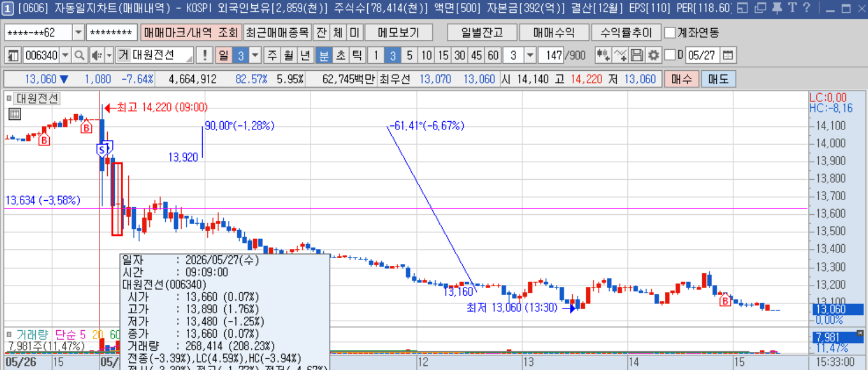The width and height of the screenshot is (868, 370).
Task: Open the data grid icon under 대원전선 label
Action: point(15,115)
